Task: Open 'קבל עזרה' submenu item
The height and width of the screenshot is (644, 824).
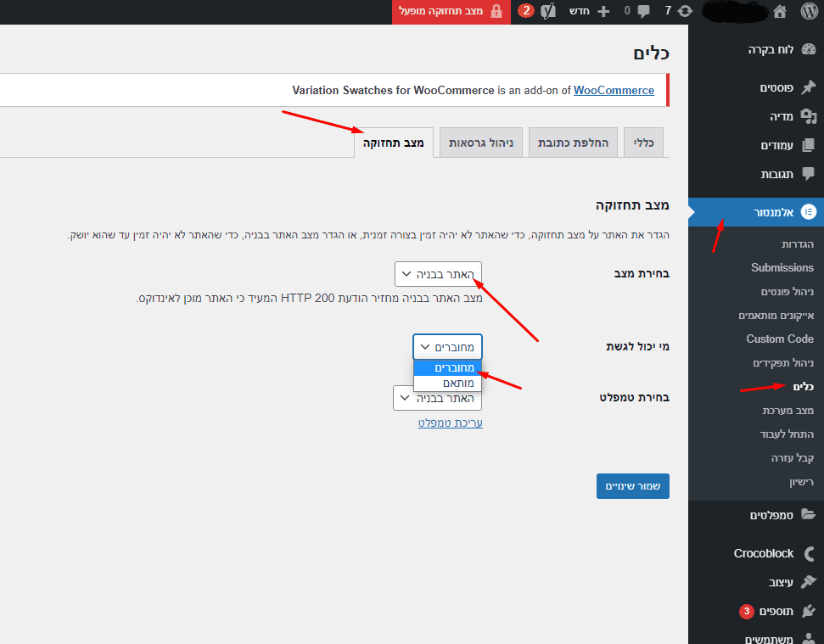Action: (x=792, y=458)
